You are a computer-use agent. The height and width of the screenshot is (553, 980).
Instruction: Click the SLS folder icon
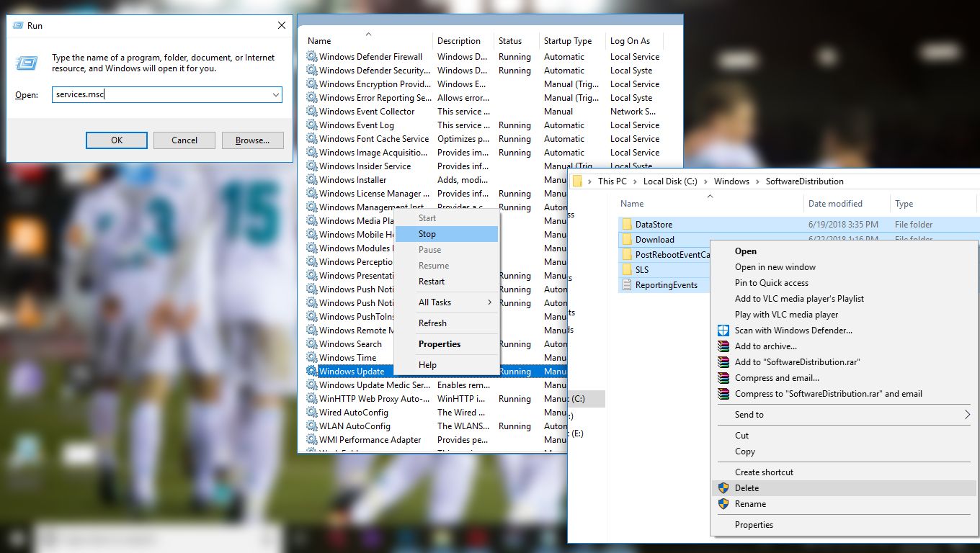(626, 270)
